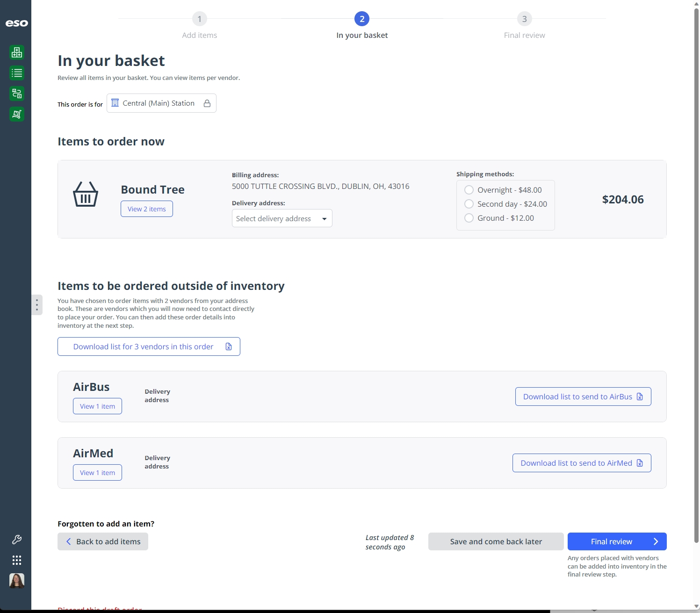
Task: Download list to send to AirMed
Action: tap(582, 463)
